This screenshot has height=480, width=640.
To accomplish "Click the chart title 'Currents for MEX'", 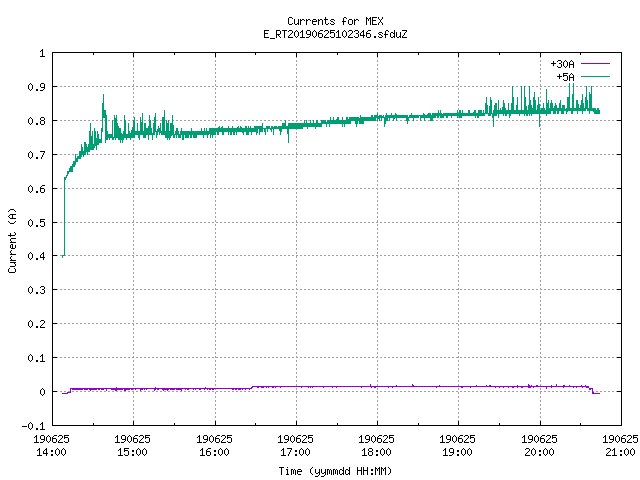I will pyautogui.click(x=335, y=21).
